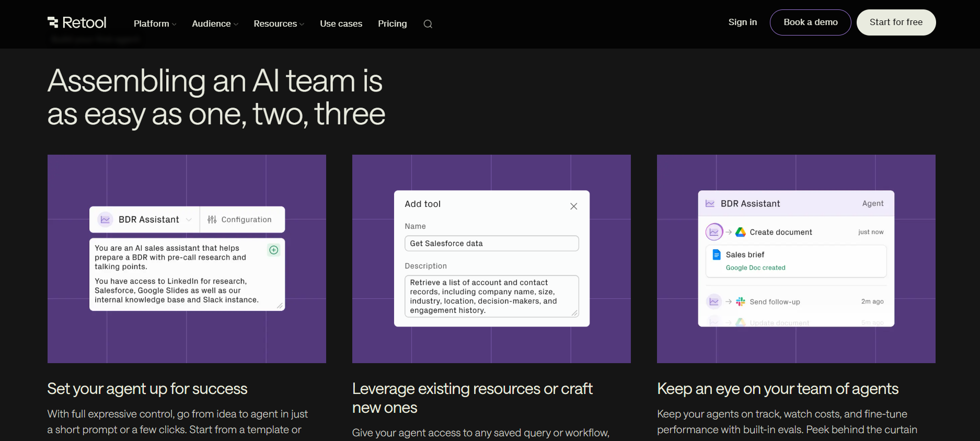Click the Retool logo

(x=77, y=22)
